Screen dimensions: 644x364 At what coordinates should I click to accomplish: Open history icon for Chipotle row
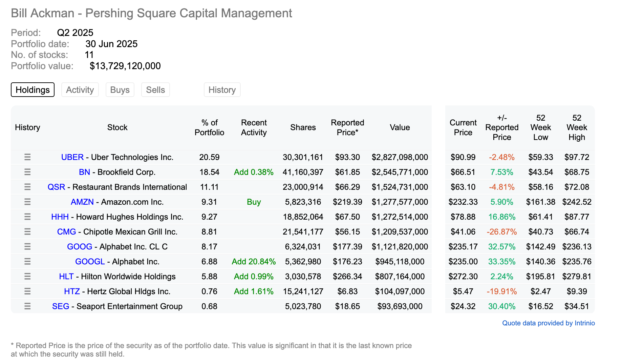coord(27,231)
